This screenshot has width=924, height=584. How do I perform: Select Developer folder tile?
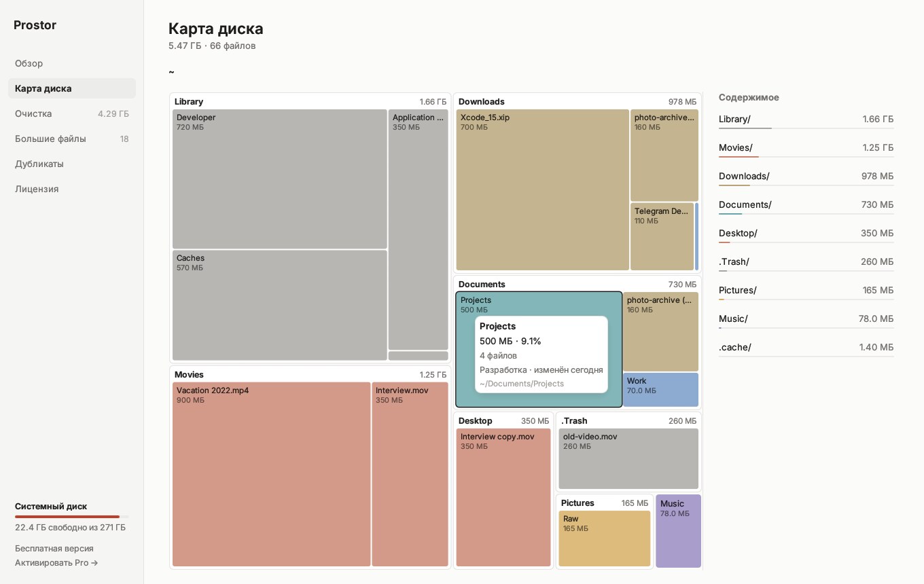tap(279, 179)
